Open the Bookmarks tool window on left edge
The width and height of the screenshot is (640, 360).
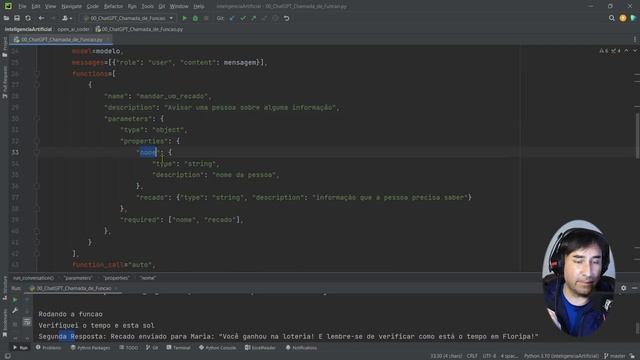point(5,322)
